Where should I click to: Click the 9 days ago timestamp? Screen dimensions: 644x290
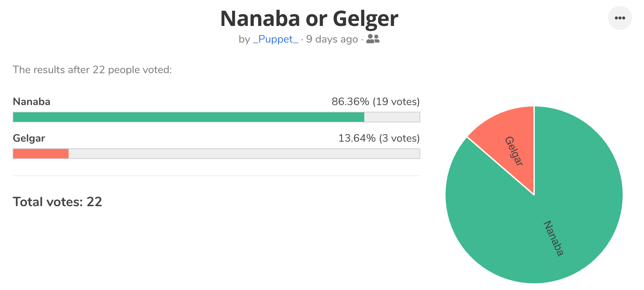(x=332, y=39)
